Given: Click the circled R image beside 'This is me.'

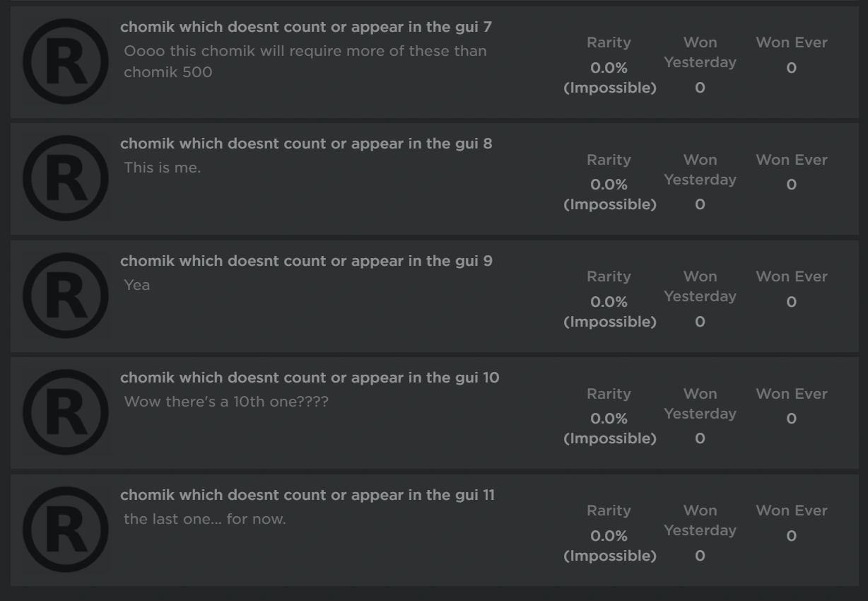Looking at the screenshot, I should coord(66,177).
